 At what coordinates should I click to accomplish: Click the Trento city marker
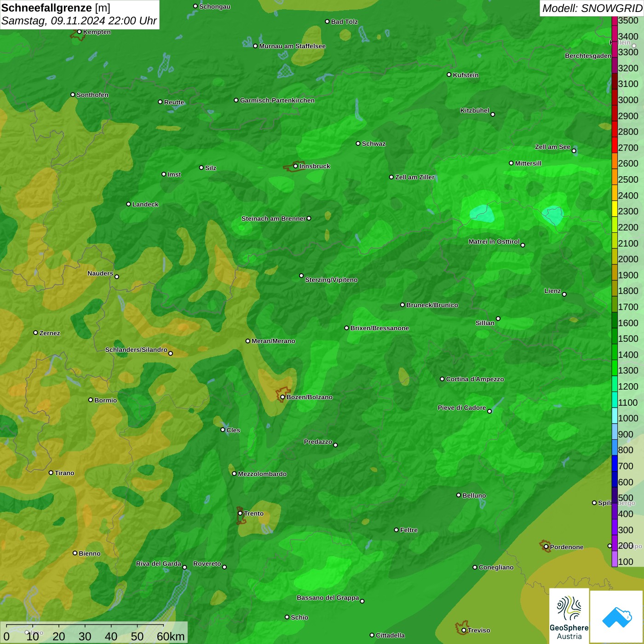(x=240, y=513)
